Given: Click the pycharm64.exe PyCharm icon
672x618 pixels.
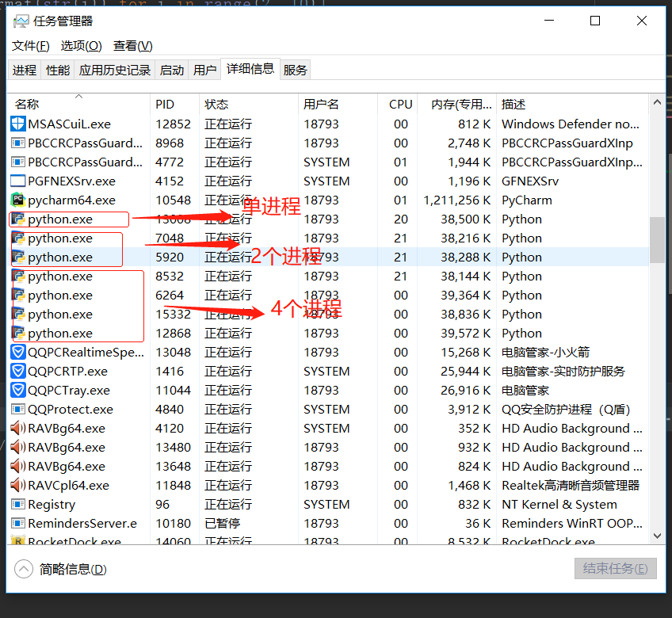Looking at the screenshot, I should [x=18, y=200].
